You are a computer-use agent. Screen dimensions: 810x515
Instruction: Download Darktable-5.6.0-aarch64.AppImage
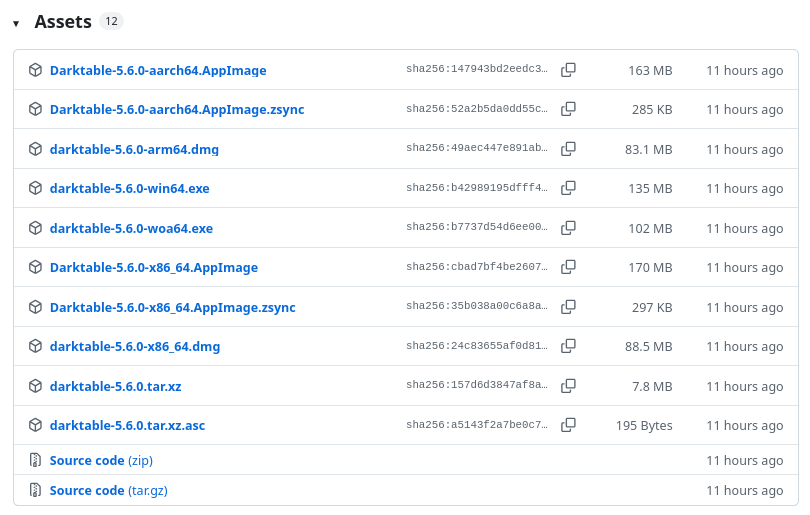[x=158, y=71]
